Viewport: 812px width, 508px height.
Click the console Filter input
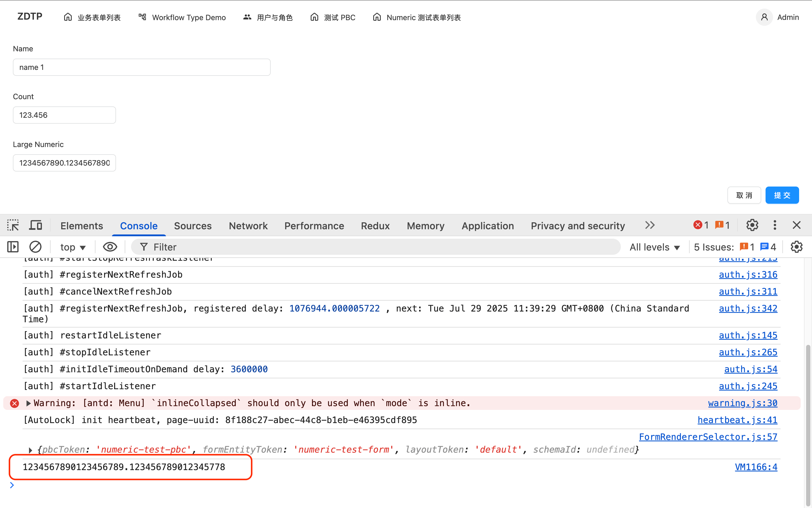375,247
